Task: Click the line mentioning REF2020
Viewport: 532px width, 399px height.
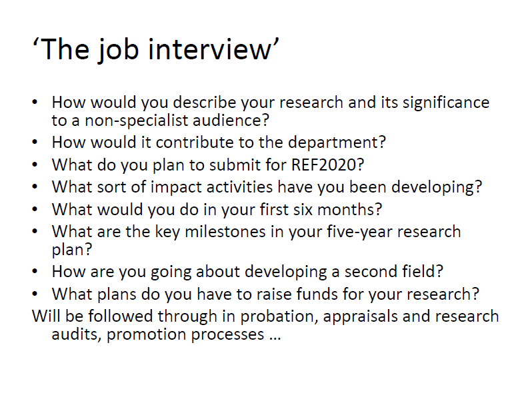Action: (x=208, y=165)
